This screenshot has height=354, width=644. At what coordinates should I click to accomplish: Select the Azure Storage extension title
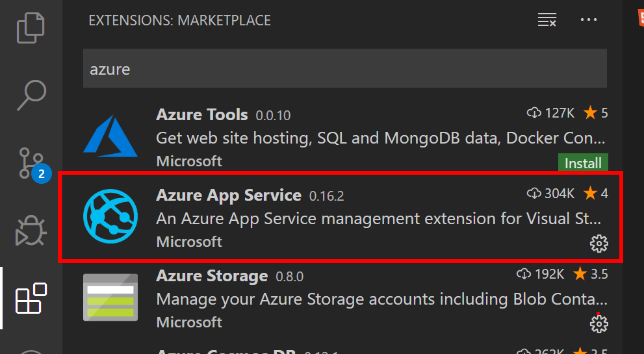(212, 276)
